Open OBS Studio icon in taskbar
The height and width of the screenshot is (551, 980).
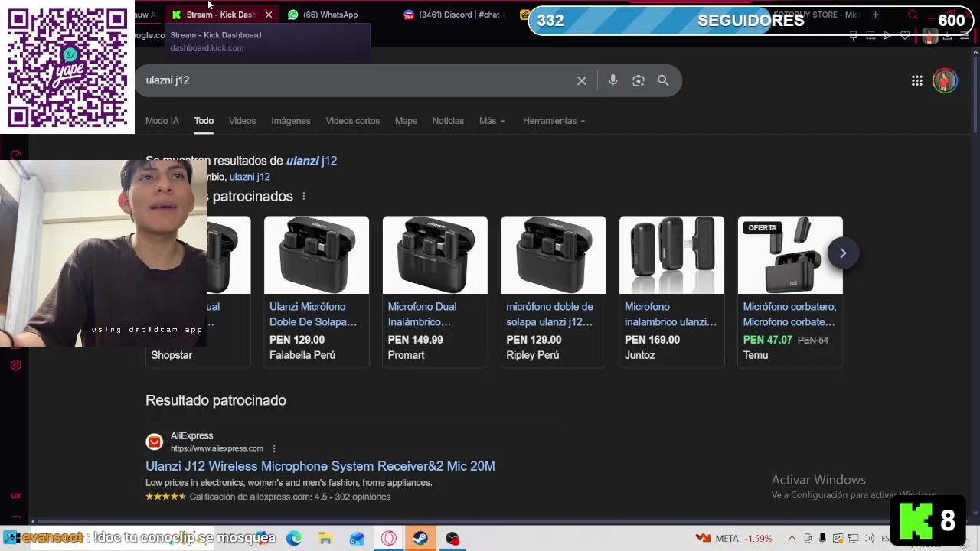coord(452,539)
